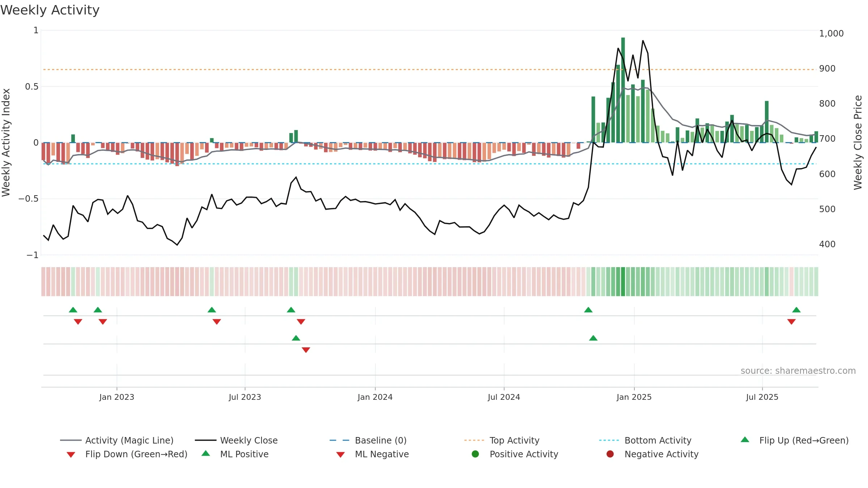The width and height of the screenshot is (868, 488).
Task: Click the source: sharemaestro.com text
Action: pos(798,371)
